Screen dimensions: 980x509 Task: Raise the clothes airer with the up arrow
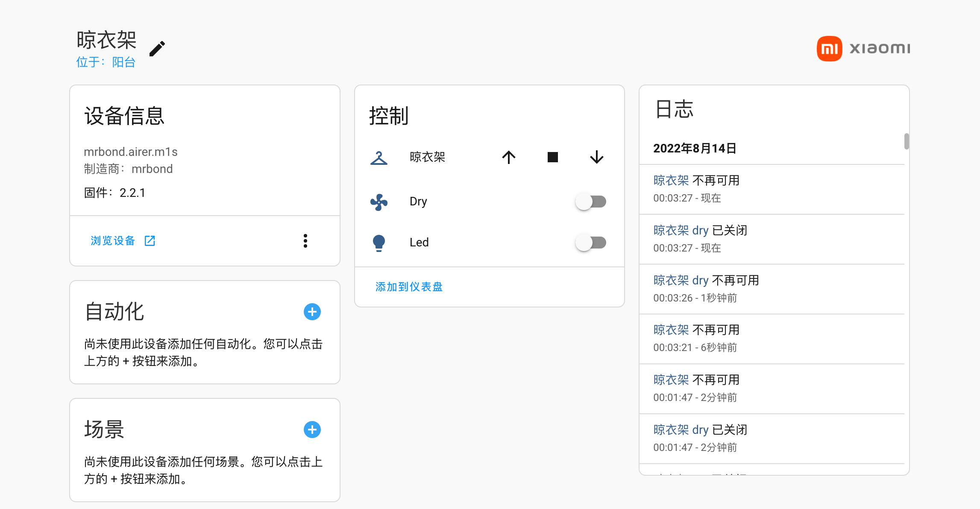(x=508, y=157)
